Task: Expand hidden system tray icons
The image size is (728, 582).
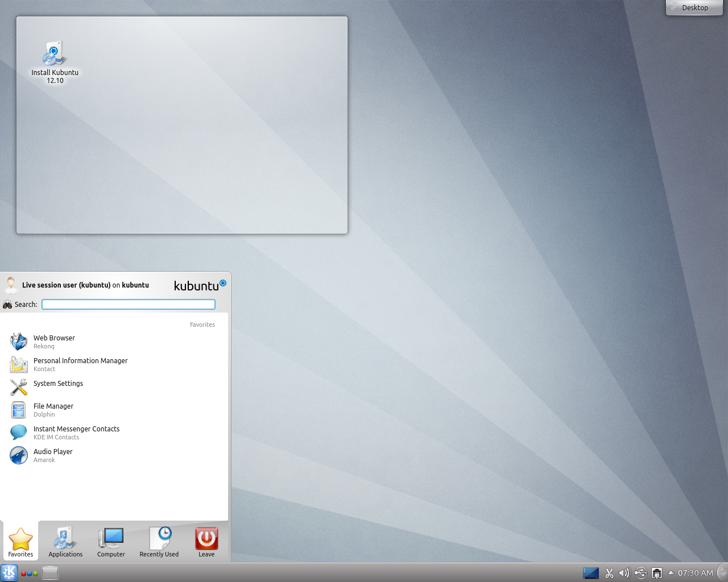Action: coord(671,573)
